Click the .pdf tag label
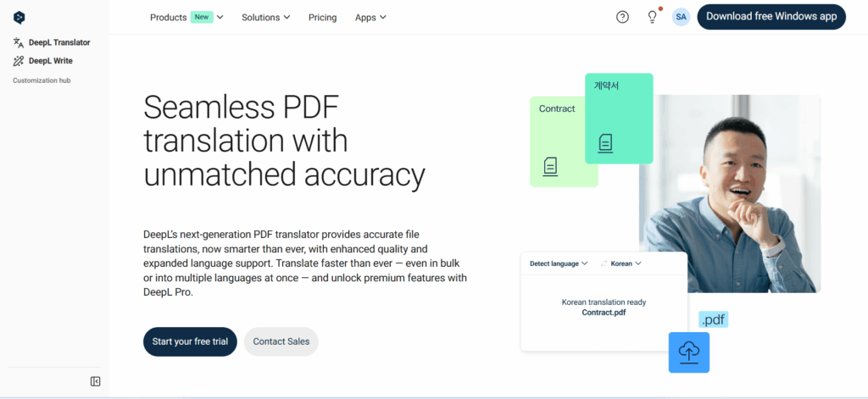This screenshot has width=868, height=399. pos(713,319)
